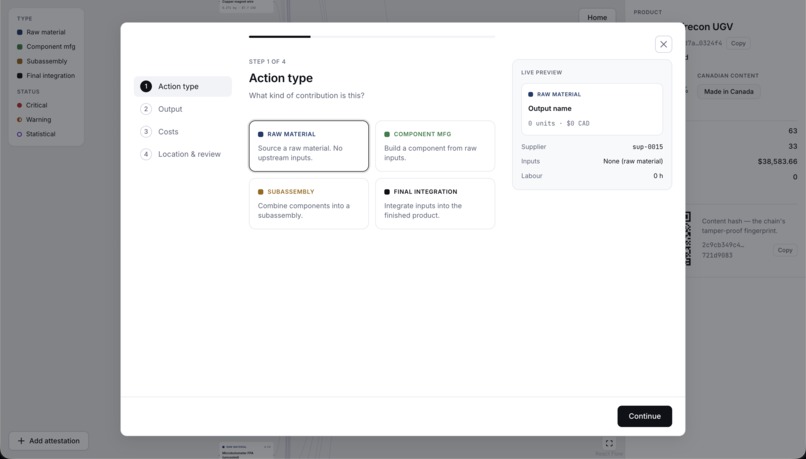Open the Costs step
The height and width of the screenshot is (459, 806).
tap(182, 132)
